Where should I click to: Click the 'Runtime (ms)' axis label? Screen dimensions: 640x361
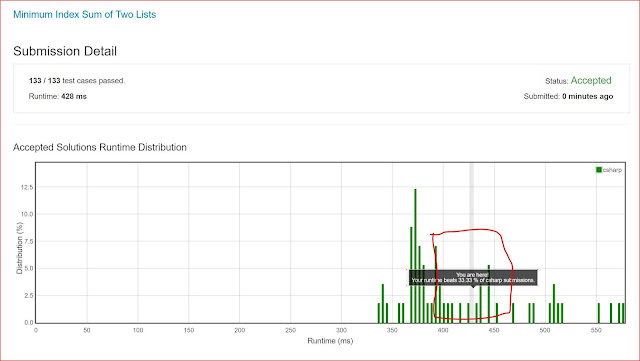pos(330,341)
